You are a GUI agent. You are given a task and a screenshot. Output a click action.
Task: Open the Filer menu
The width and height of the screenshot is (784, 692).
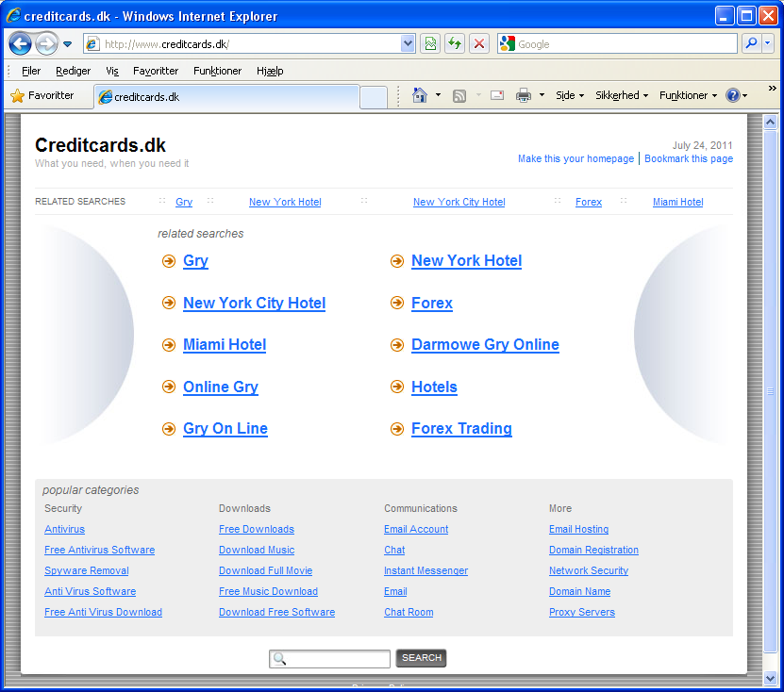[x=31, y=71]
